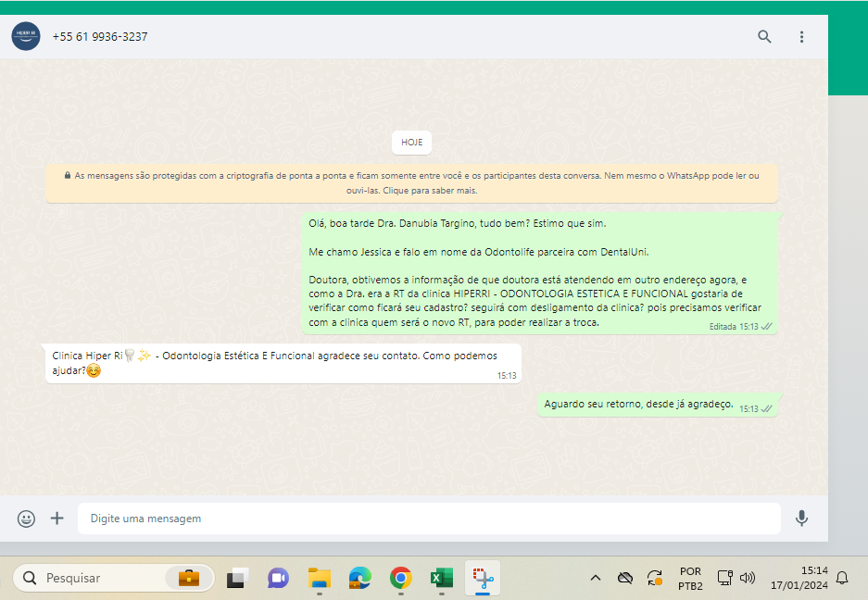
Task: Switch to Google Chrome in the taskbar
Action: coord(400,578)
